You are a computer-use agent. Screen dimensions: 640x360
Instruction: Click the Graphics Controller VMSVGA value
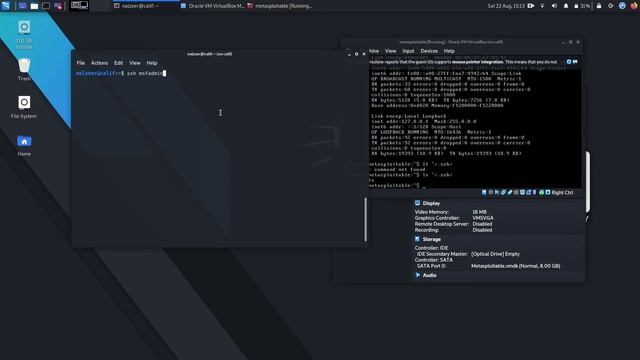(x=482, y=218)
